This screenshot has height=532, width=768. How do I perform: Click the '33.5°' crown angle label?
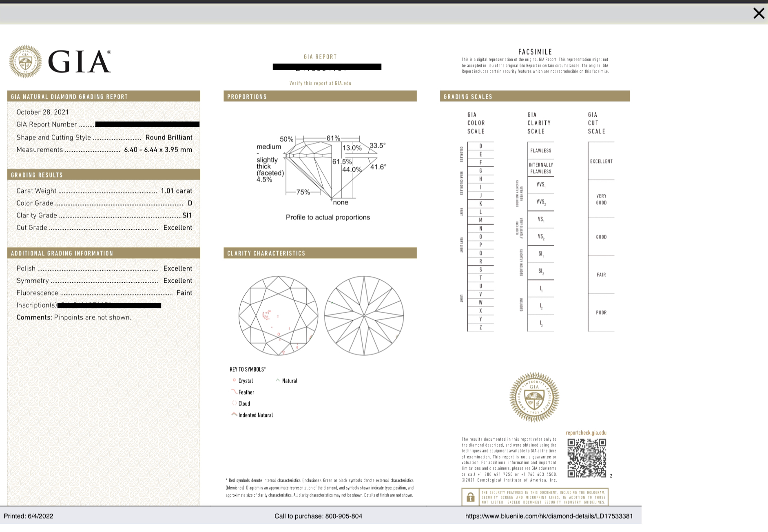[377, 146]
